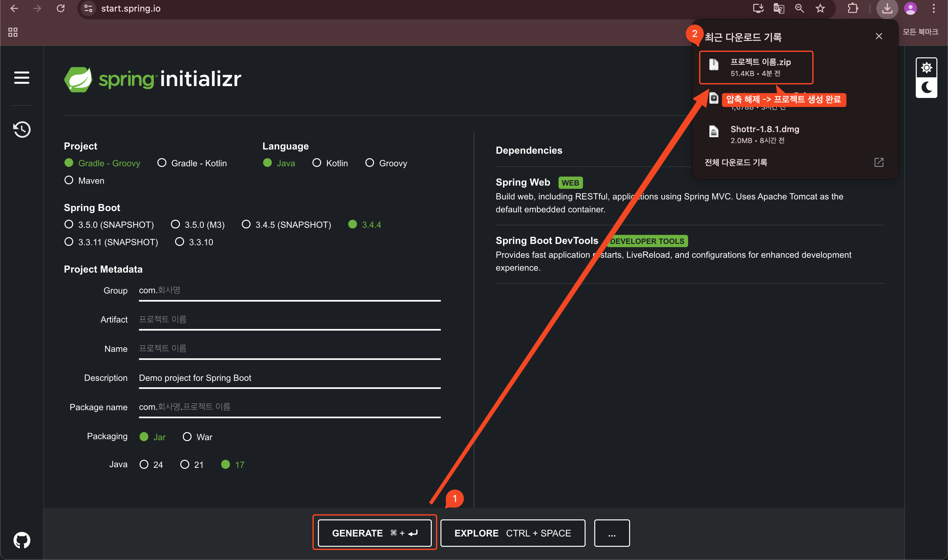Click the downloads toolbar icon

(x=887, y=8)
